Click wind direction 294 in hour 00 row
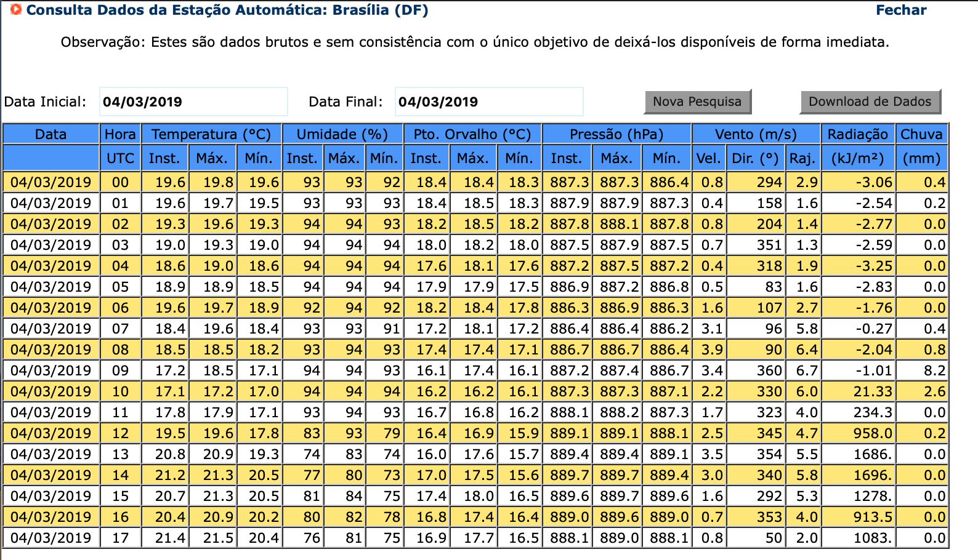Image resolution: width=978 pixels, height=560 pixels. [769, 182]
